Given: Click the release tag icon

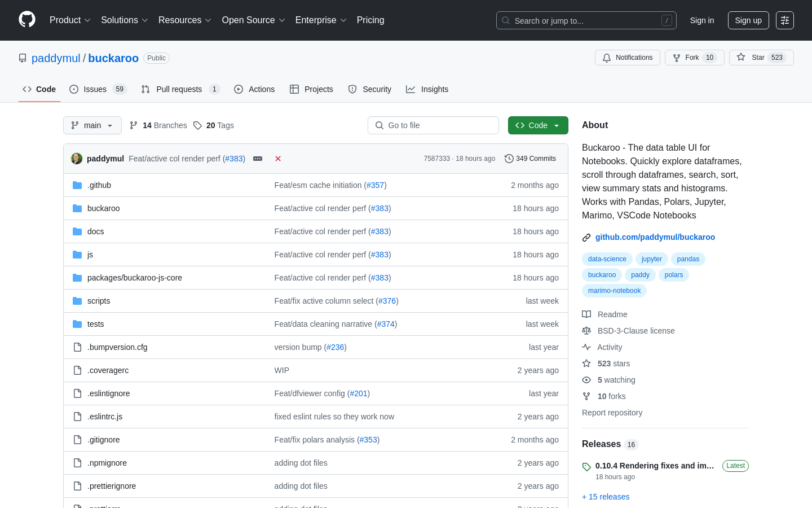Looking at the screenshot, I should 586,467.
